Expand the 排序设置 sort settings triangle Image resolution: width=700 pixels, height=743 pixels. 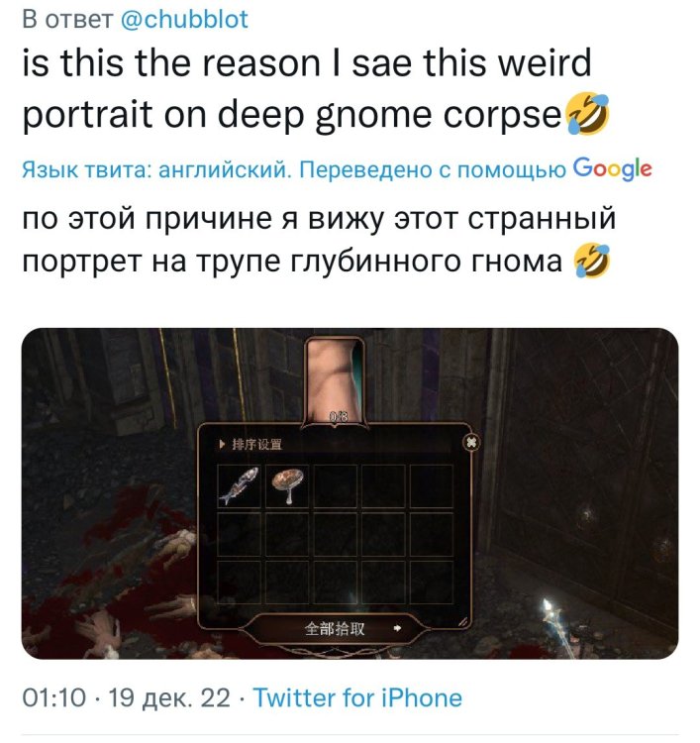click(222, 445)
